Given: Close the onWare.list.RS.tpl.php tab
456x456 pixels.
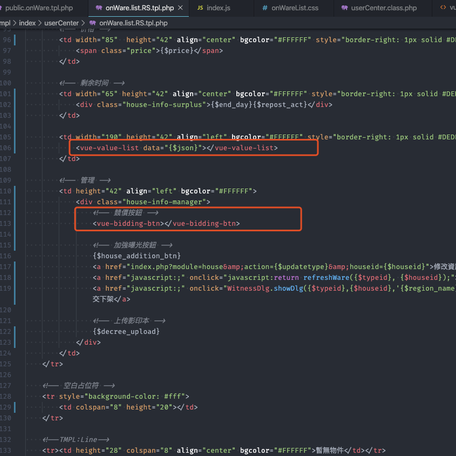Looking at the screenshot, I should pyautogui.click(x=180, y=8).
